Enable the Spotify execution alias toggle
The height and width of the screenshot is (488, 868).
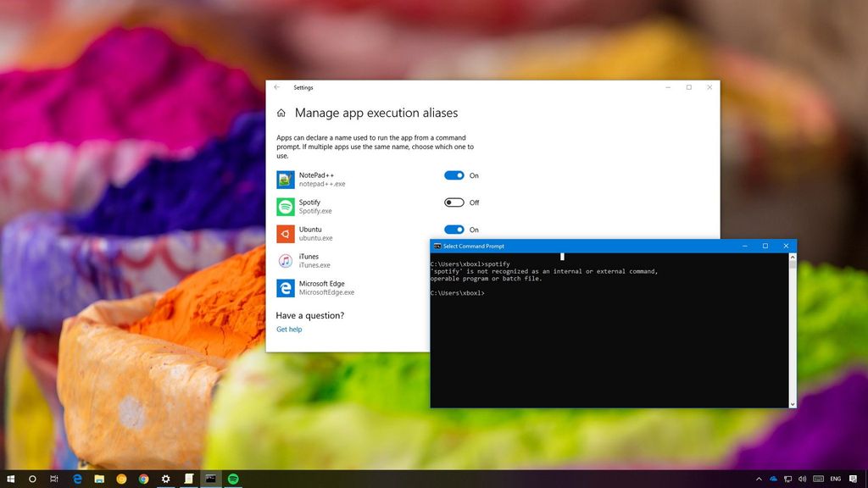pos(454,202)
